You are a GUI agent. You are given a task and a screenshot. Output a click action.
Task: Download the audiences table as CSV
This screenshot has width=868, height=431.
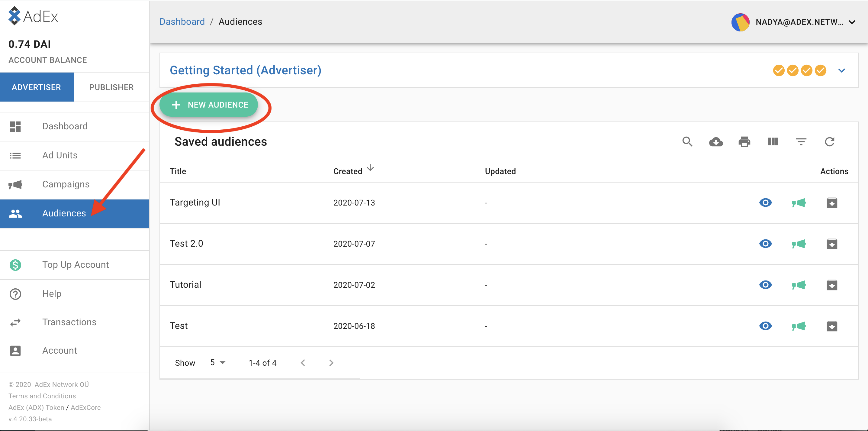coord(716,142)
